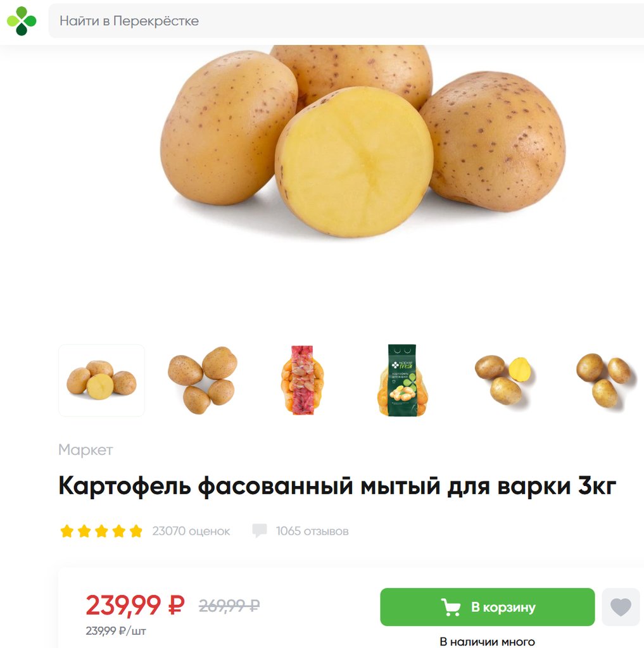Toggle the heart favorite icon
Screen dimensions: 644x648
pos(621,607)
